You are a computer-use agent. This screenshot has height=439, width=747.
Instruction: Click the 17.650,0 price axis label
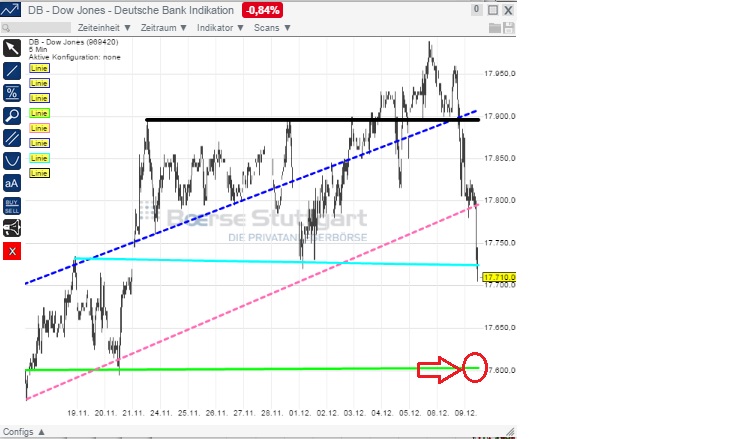pos(500,327)
